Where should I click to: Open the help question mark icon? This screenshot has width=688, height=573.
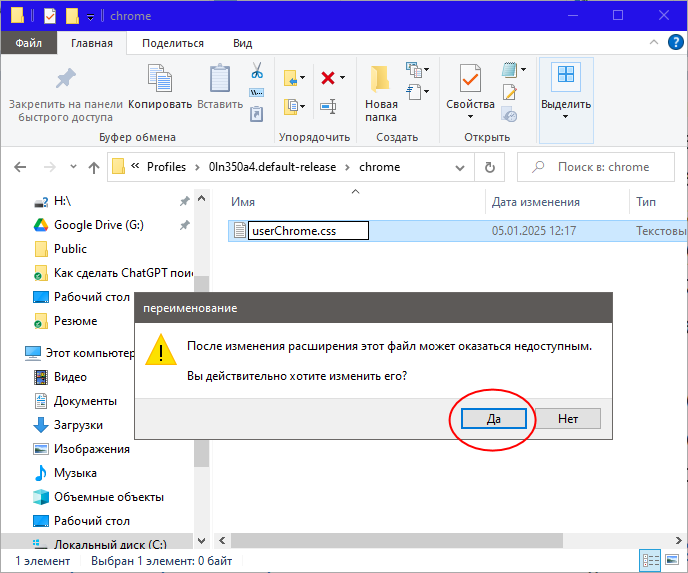pos(675,42)
